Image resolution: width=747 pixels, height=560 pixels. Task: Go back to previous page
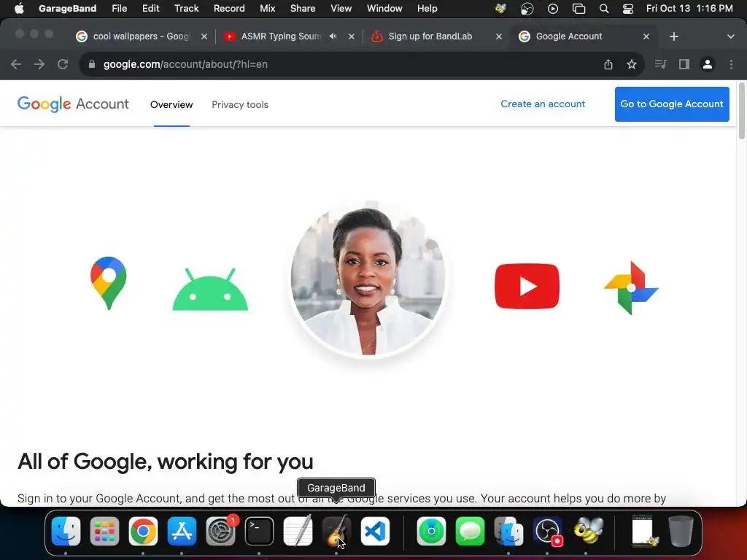[x=16, y=64]
